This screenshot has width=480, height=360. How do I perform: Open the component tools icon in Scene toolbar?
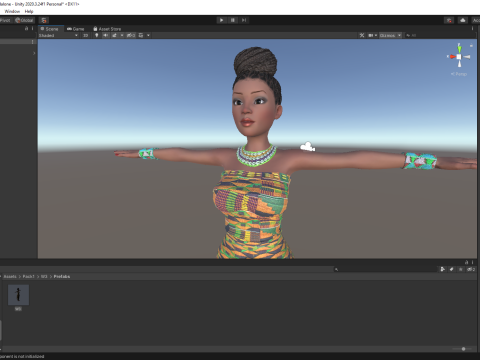pos(362,35)
